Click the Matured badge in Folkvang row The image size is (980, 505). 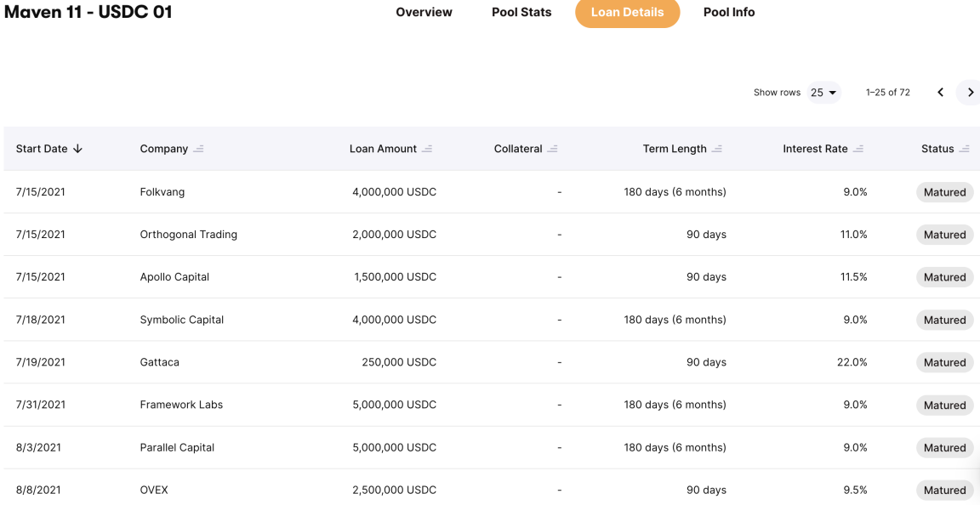click(945, 192)
